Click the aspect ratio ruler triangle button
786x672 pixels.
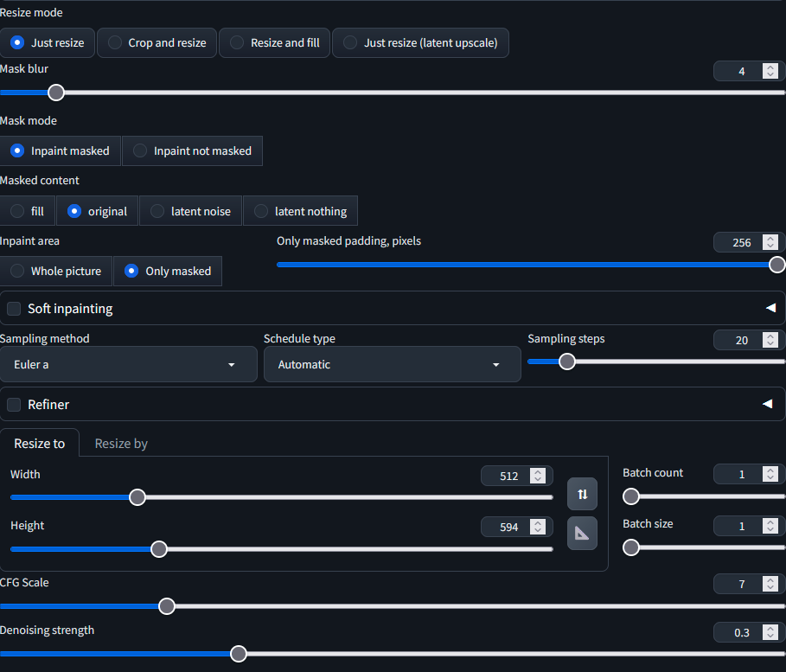point(582,533)
